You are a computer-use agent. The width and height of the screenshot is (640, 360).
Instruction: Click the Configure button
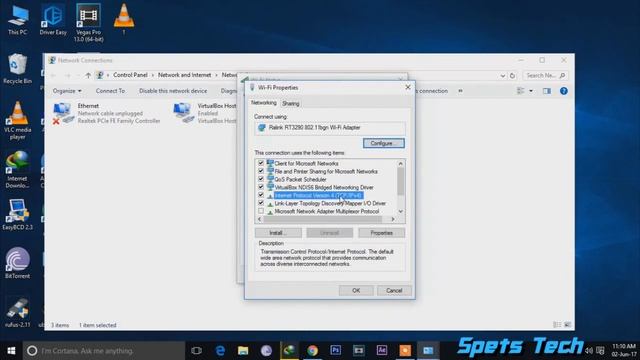coord(384,143)
